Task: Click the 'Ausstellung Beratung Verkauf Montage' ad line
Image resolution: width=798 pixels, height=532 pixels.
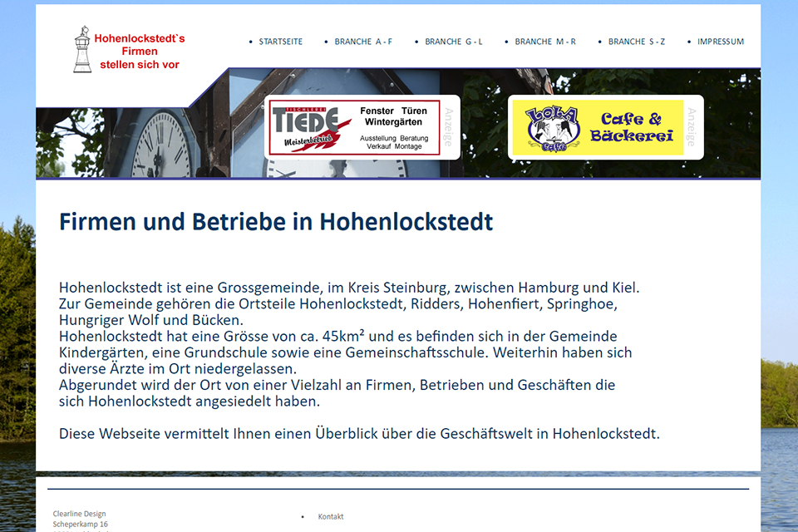Action: pos(394,142)
